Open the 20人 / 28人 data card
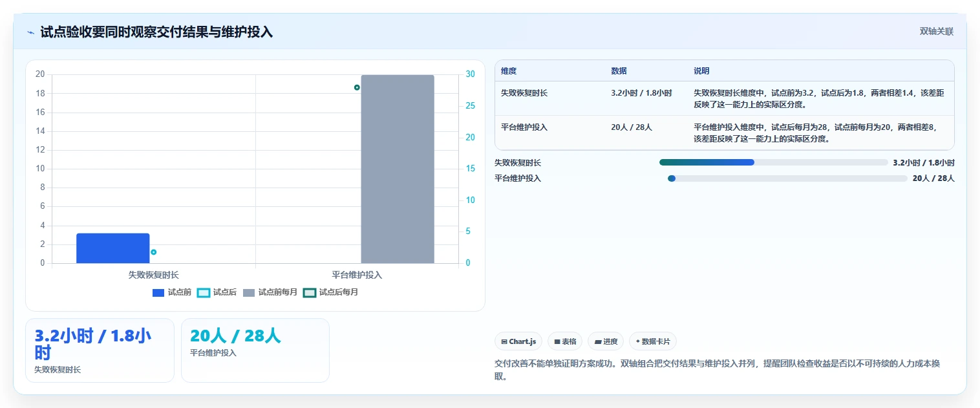The image size is (980, 408). [255, 350]
